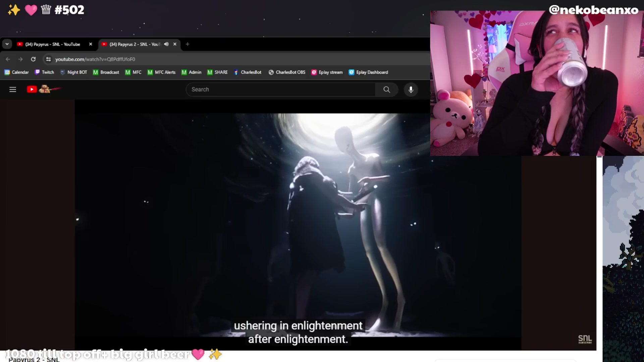
Task: Go to YouTube home via logo
Action: [44, 89]
